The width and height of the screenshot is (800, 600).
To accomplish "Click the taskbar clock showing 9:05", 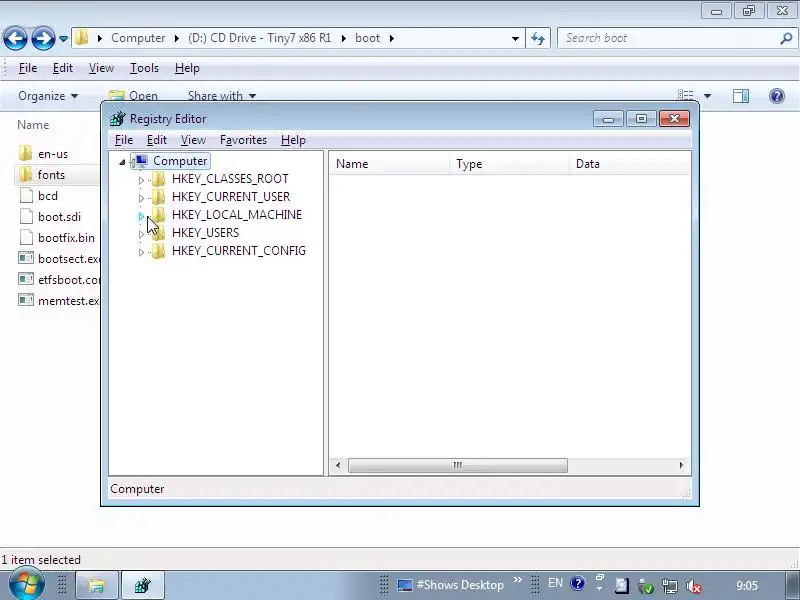I will point(747,585).
